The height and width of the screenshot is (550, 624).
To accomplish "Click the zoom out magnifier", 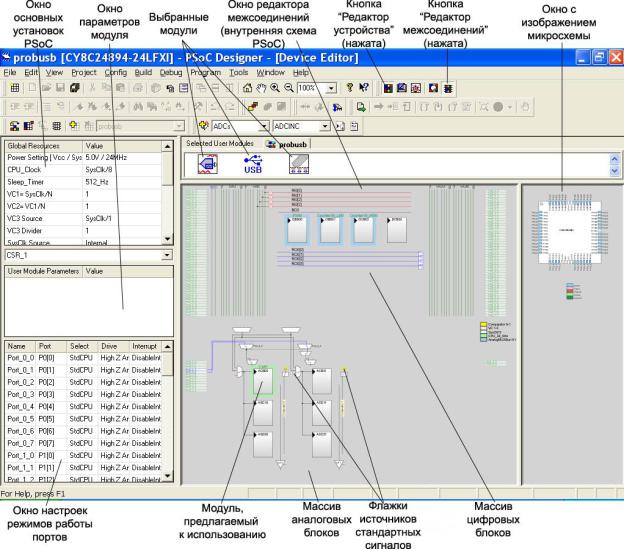I will pyautogui.click(x=289, y=88).
